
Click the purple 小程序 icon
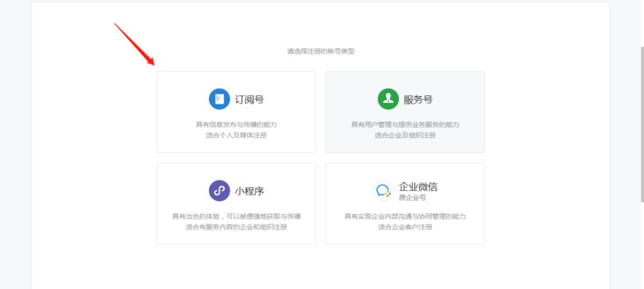219,190
